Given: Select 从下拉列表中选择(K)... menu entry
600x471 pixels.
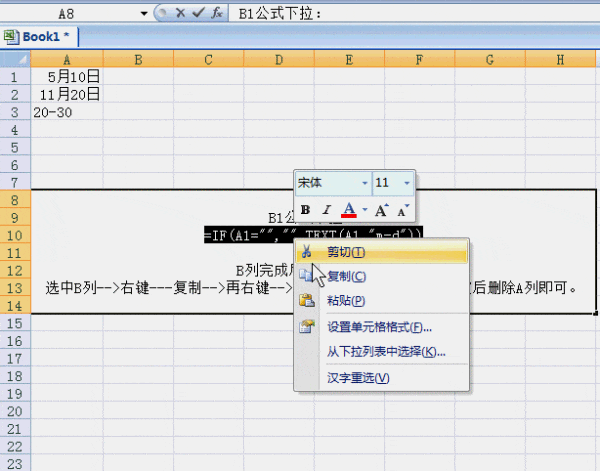Looking at the screenshot, I should tap(382, 351).
